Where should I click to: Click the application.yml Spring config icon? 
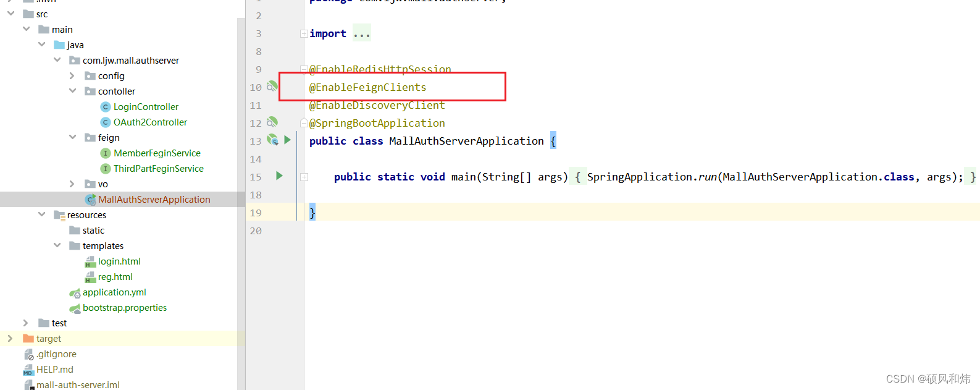(75, 292)
